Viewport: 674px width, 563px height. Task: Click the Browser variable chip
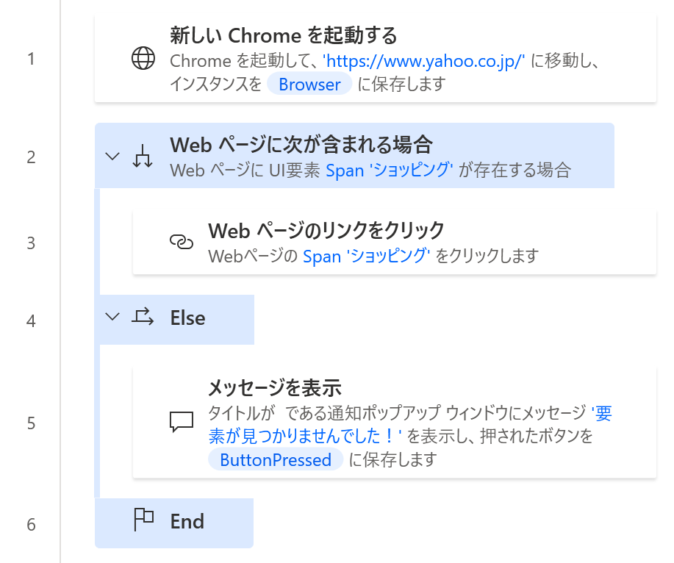point(309,84)
